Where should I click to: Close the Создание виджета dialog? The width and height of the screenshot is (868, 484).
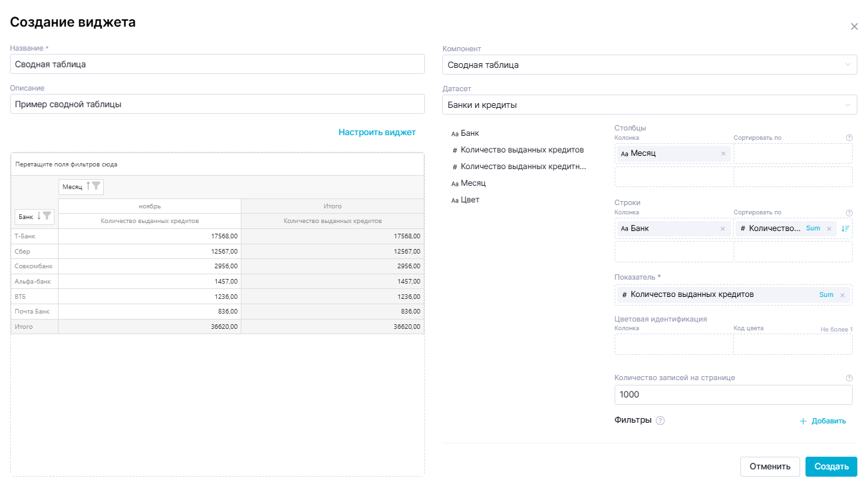coord(854,27)
